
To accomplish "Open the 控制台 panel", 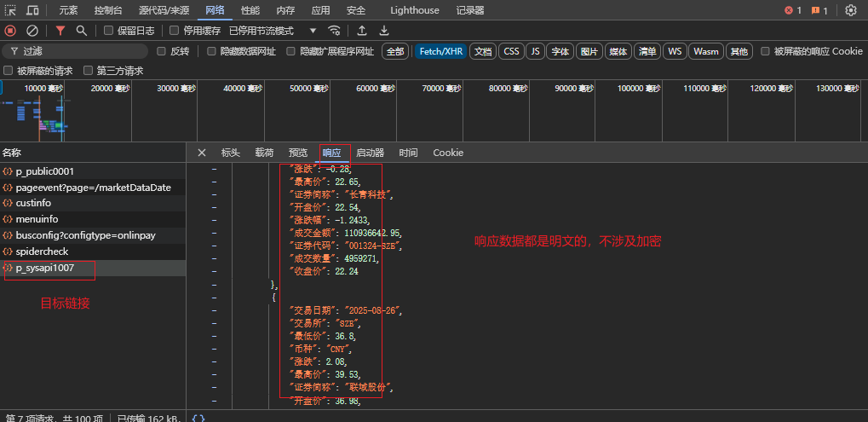I will (108, 10).
